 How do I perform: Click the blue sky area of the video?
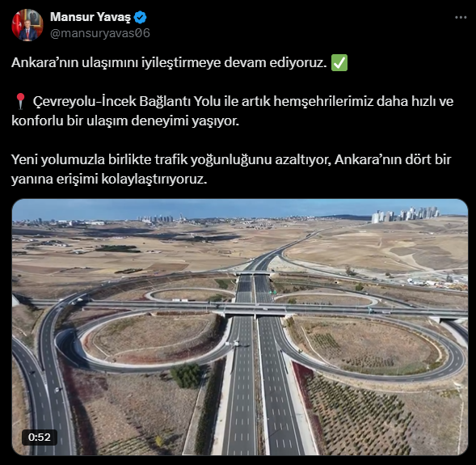[x=240, y=208]
